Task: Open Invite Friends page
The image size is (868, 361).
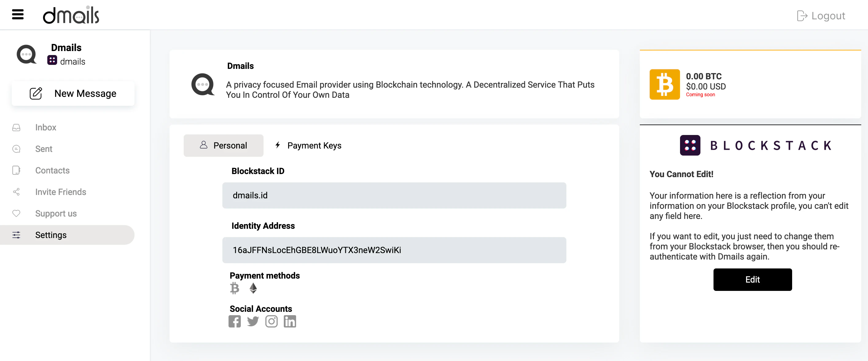Action: (x=61, y=192)
